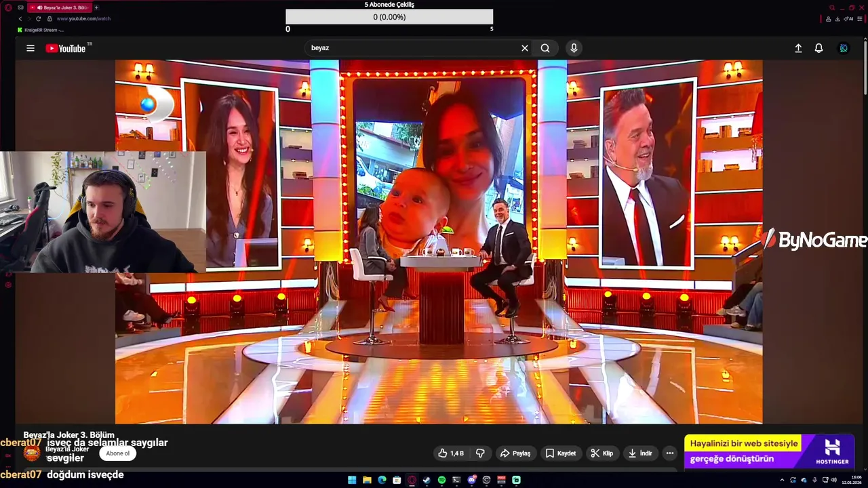Show hidden system tray icons
The image size is (868, 488).
pyautogui.click(x=782, y=480)
